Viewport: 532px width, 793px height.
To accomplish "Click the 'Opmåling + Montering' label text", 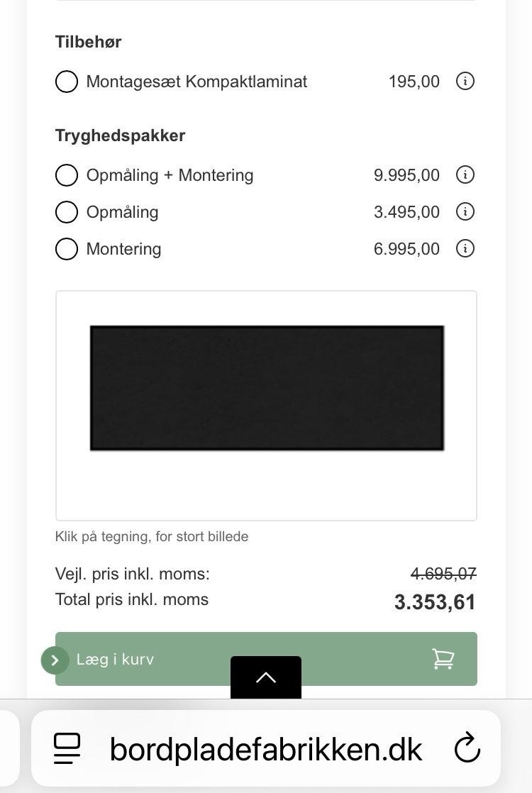I will pyautogui.click(x=170, y=175).
